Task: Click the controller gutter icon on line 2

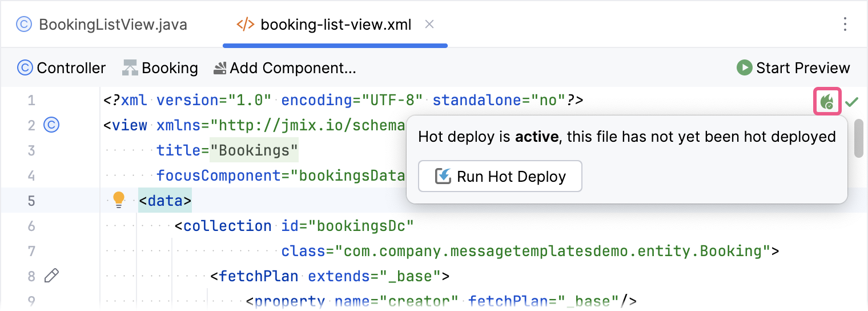Action: point(51,125)
